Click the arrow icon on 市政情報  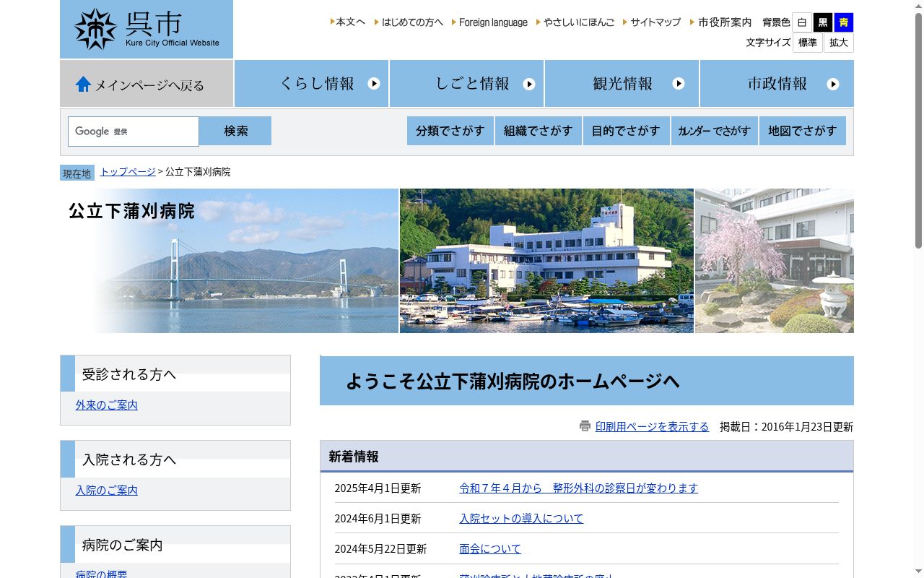tap(833, 84)
